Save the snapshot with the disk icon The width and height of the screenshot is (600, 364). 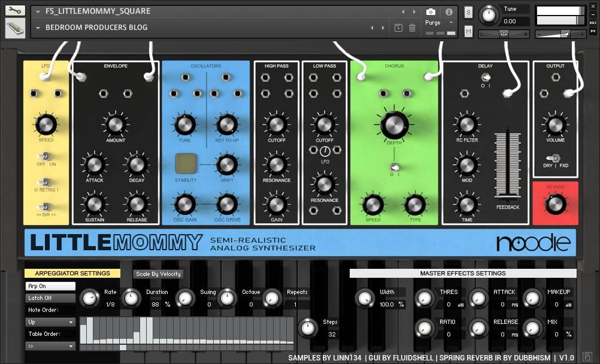coord(398,28)
